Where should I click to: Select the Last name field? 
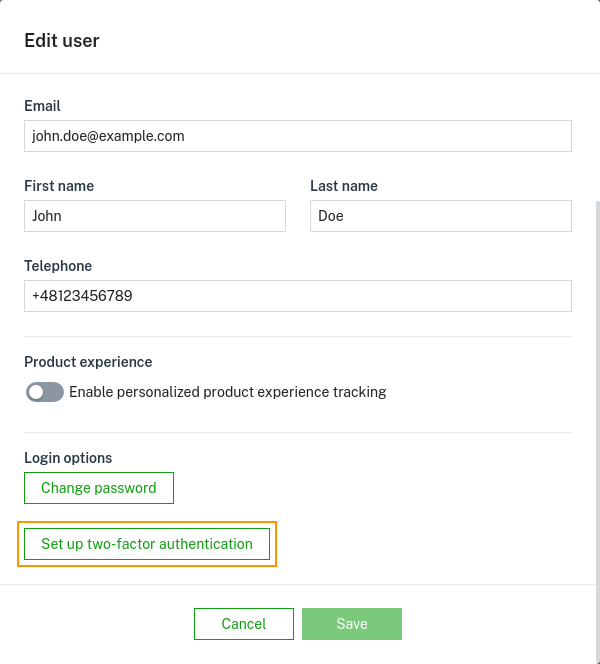tap(440, 216)
